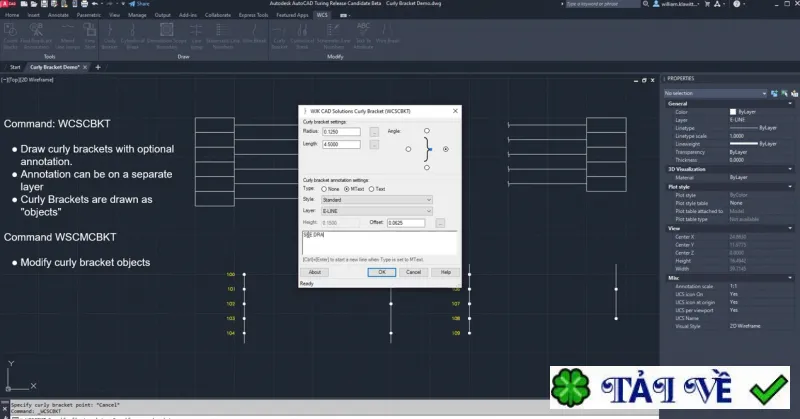Click the Radius input field

point(341,132)
